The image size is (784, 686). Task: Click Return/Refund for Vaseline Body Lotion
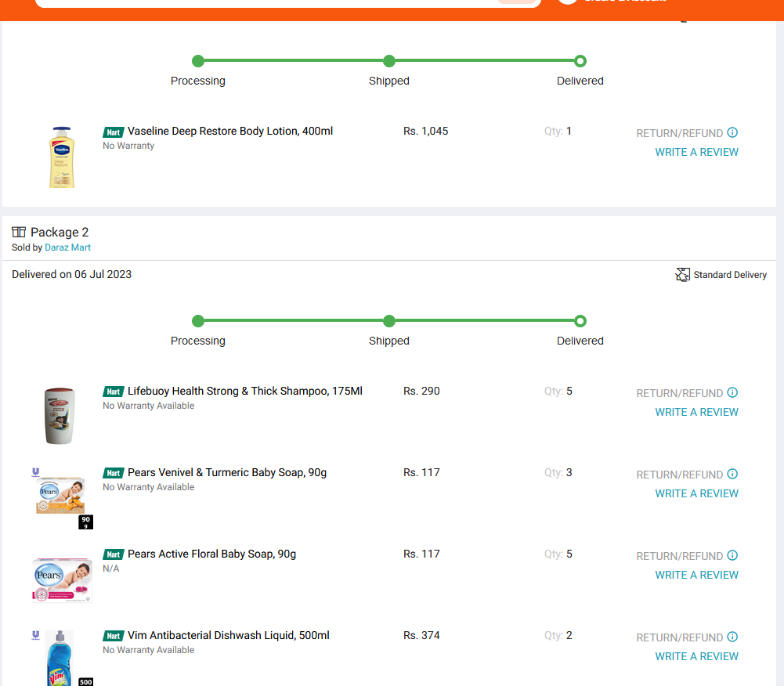click(680, 133)
